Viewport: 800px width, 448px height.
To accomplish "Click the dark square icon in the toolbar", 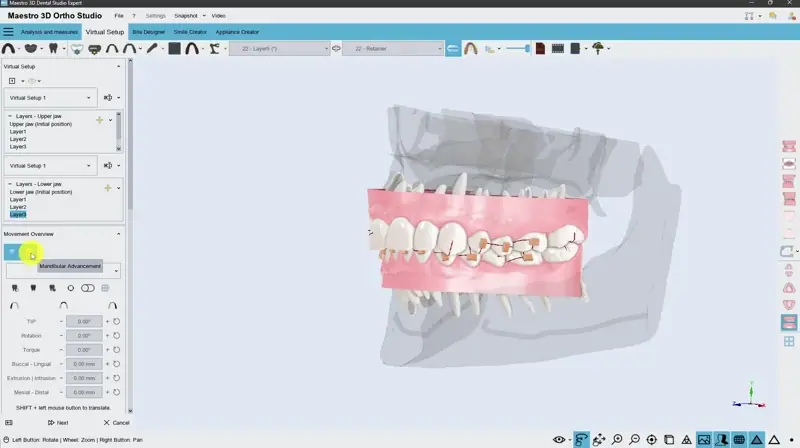I will point(174,48).
